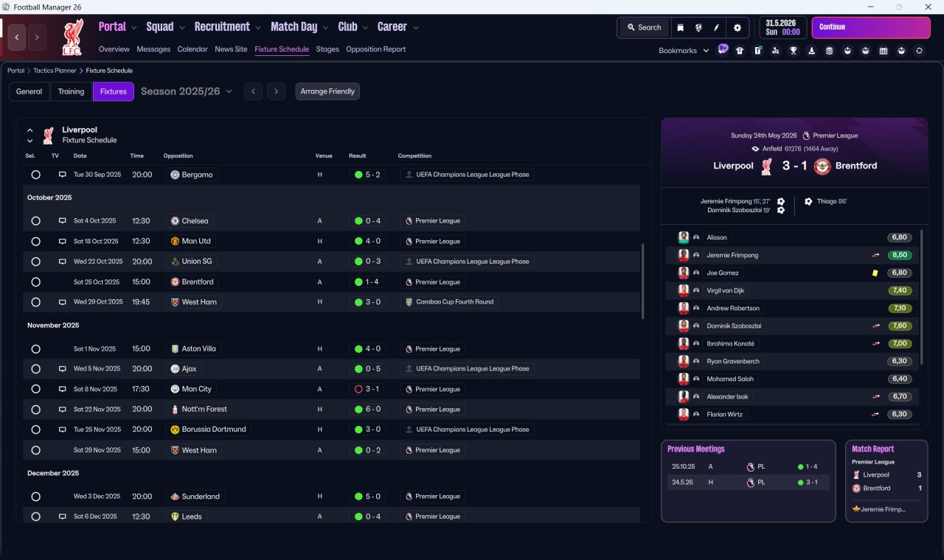
Task: Open the Season 2025/26 dropdown
Action: tap(187, 91)
